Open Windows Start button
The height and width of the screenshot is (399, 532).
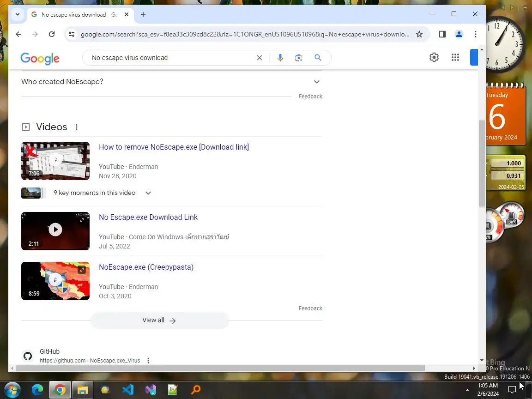pyautogui.click(x=12, y=389)
